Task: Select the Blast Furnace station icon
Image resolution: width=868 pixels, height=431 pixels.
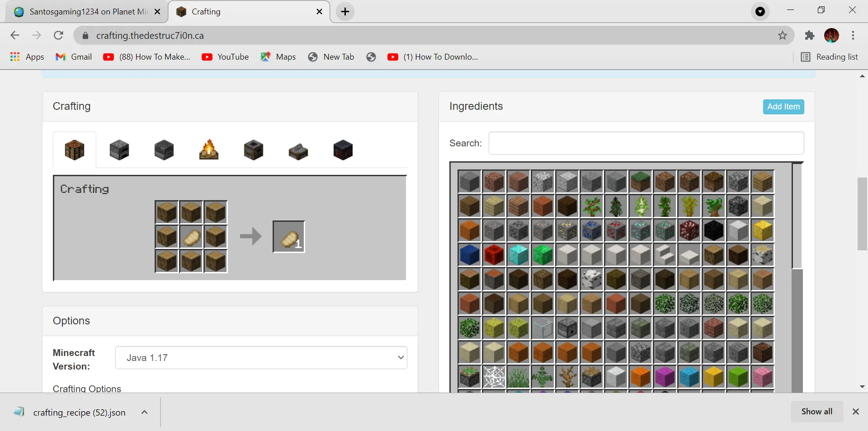Action: coord(164,150)
